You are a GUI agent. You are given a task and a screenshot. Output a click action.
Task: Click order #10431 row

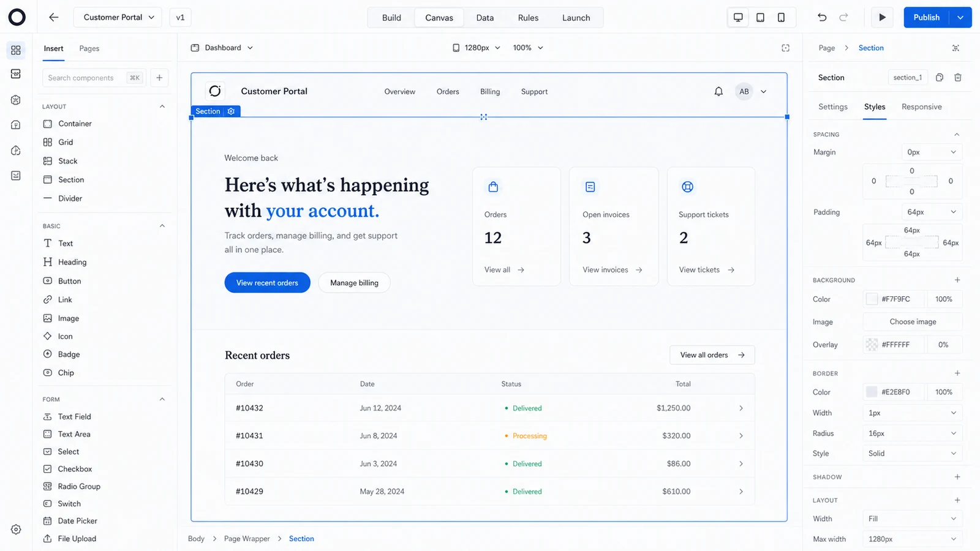pyautogui.click(x=489, y=436)
